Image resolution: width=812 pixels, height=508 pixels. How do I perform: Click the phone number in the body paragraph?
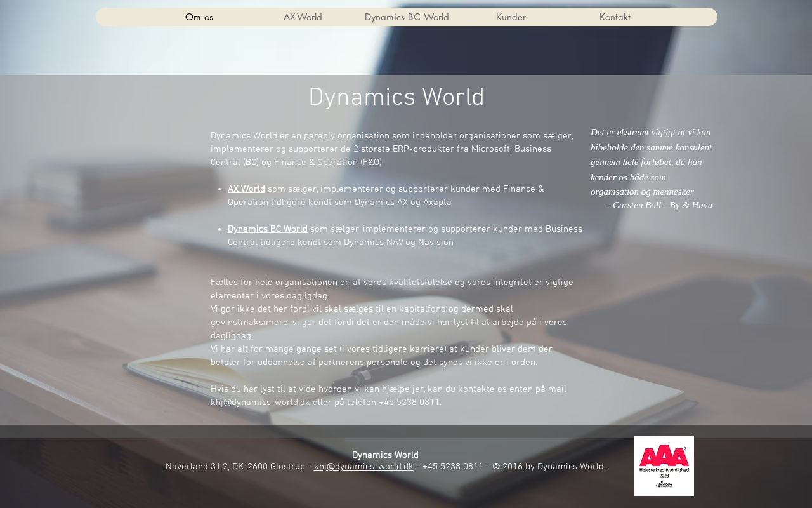click(x=409, y=403)
